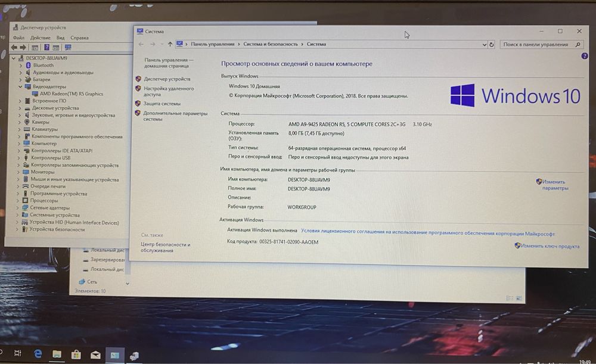Refresh the System window address bar

[x=492, y=45]
